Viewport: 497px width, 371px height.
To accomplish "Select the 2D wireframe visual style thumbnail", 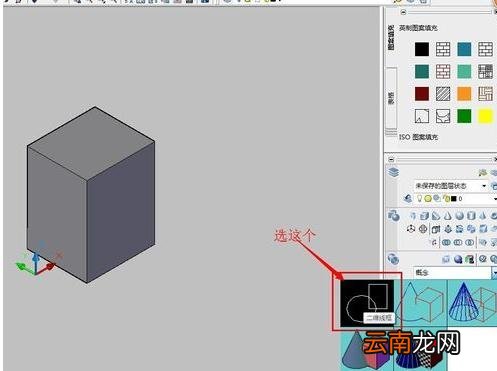I will [367, 303].
